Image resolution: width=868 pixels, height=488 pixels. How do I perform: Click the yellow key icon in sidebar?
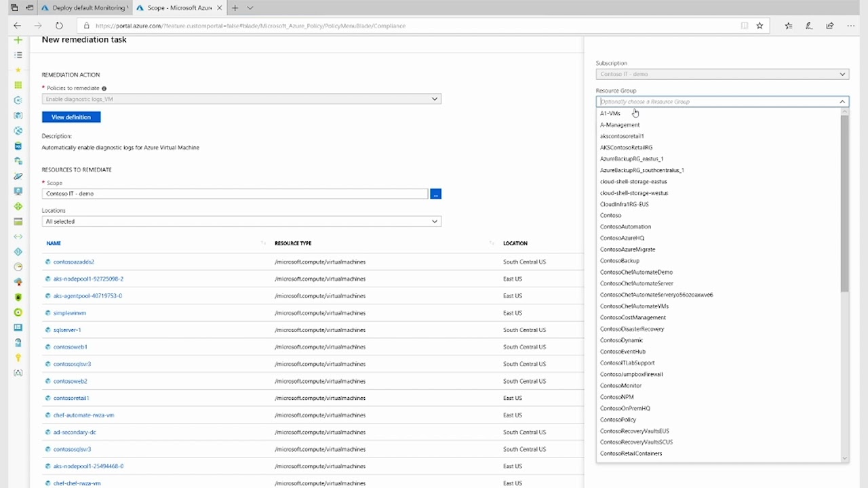pyautogui.click(x=18, y=357)
